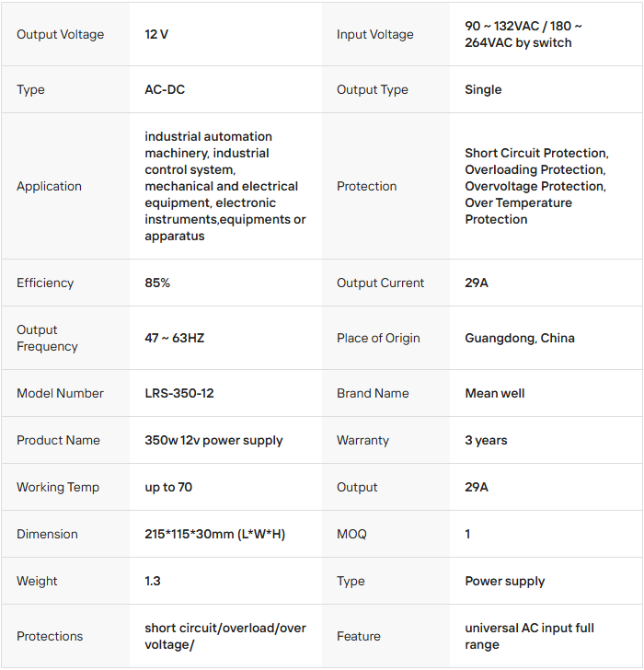
Task: Select the up to 70 working temp value
Action: coord(168,488)
